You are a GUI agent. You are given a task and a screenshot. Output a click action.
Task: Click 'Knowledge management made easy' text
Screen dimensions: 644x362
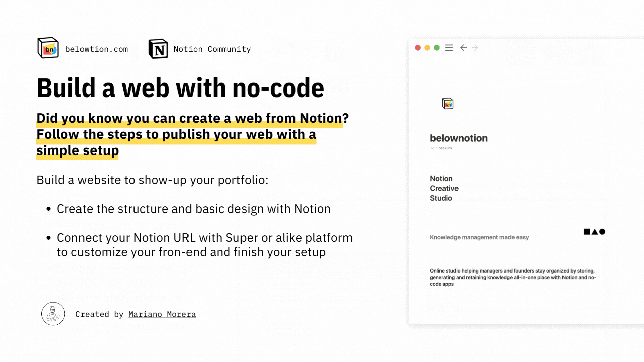point(479,237)
